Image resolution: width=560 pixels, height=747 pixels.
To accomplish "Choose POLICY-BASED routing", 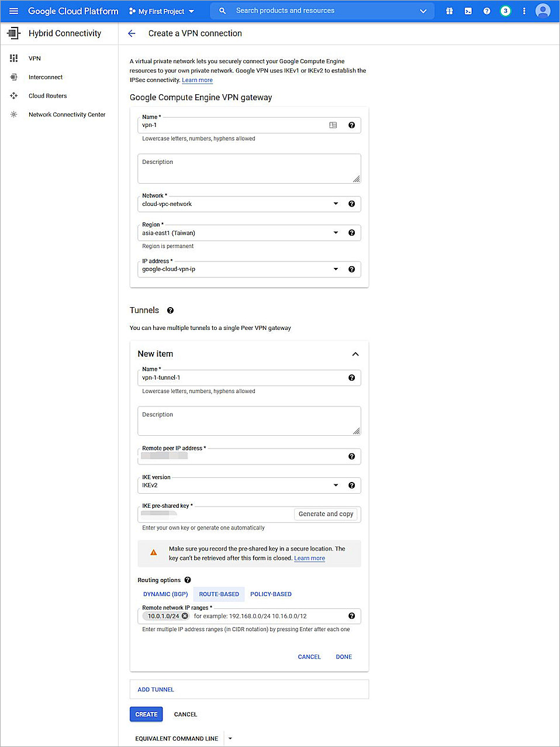I will tap(271, 594).
